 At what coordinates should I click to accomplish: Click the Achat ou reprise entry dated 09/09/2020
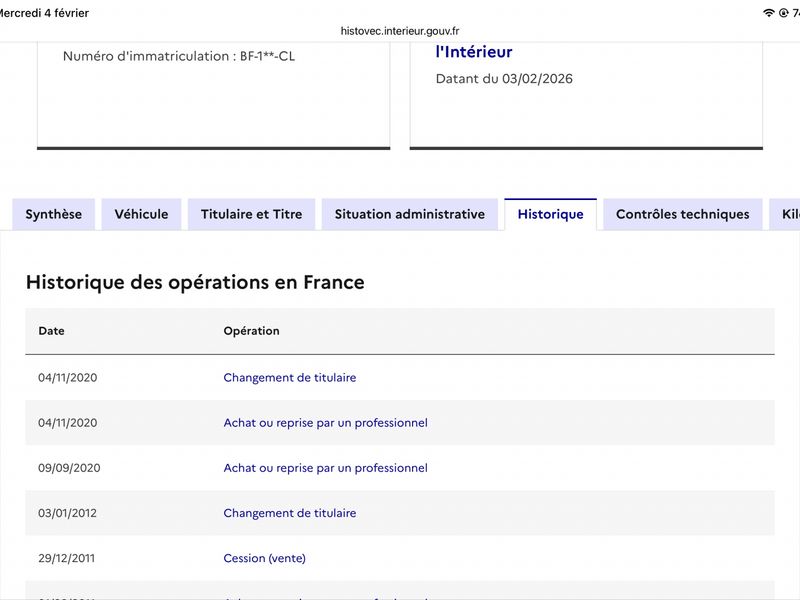325,468
